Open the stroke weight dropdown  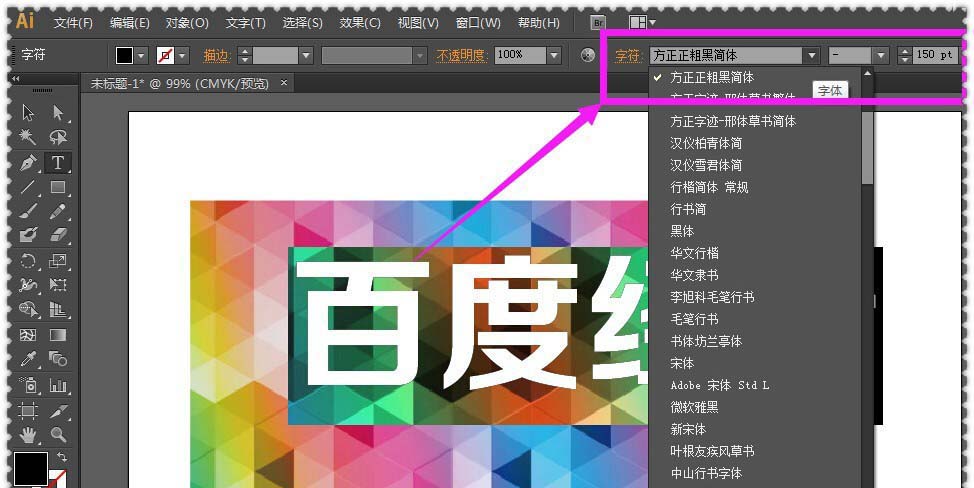[306, 56]
